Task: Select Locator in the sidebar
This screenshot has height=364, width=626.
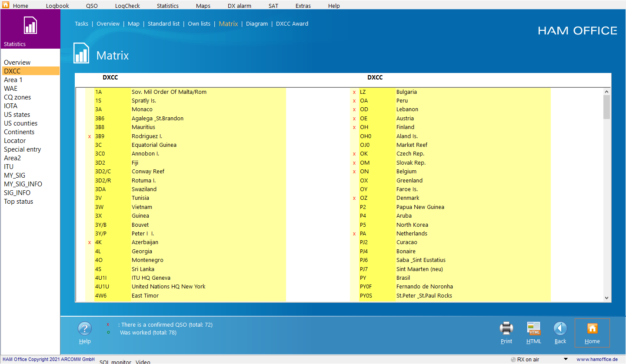Action: (15, 141)
